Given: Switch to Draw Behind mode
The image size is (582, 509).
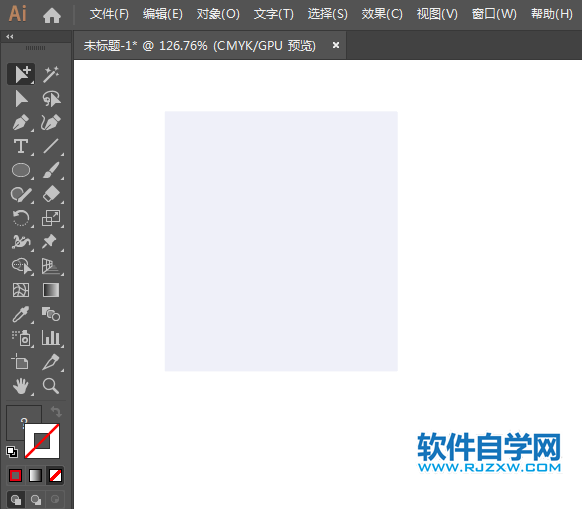Looking at the screenshot, I should (x=36, y=499).
